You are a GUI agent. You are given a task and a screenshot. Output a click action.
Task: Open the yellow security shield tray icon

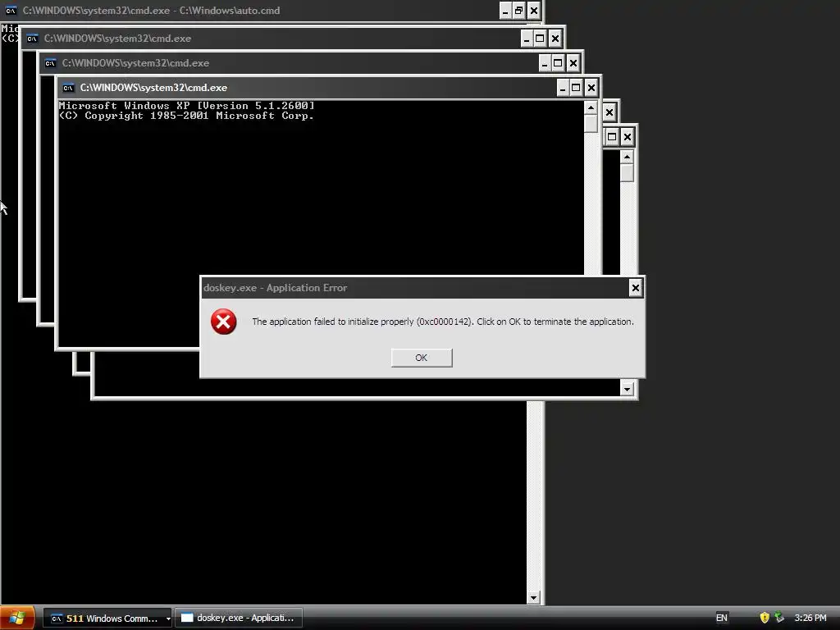(765, 618)
